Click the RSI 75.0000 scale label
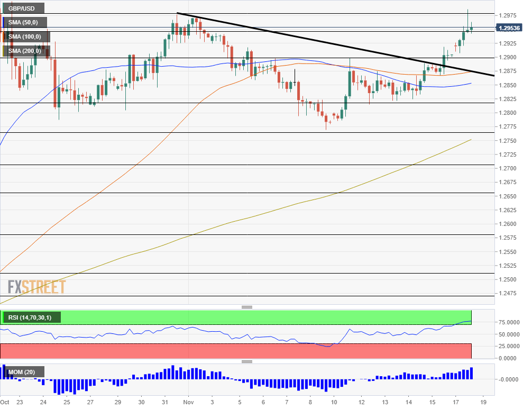Screen dimensions: 532x409 (x=509, y=322)
